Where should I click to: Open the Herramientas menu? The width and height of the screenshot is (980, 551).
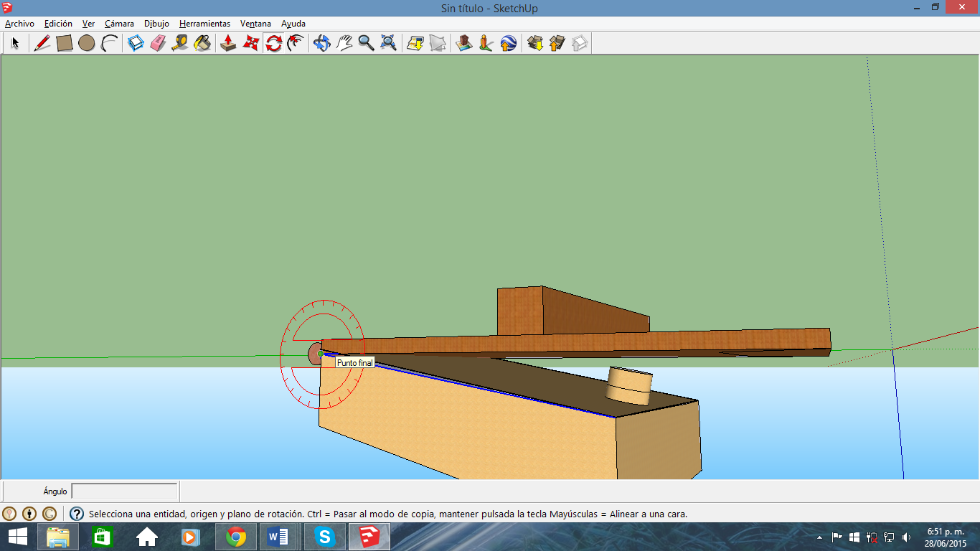[x=204, y=24]
